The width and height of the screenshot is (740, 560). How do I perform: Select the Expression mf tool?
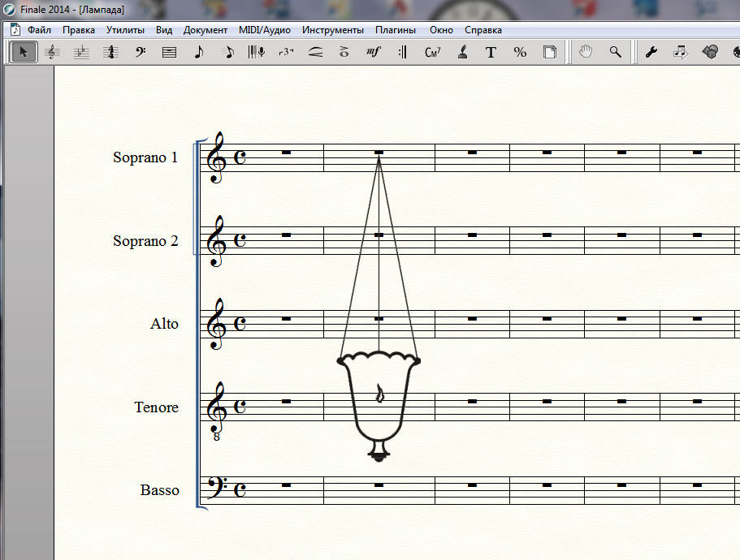(373, 52)
